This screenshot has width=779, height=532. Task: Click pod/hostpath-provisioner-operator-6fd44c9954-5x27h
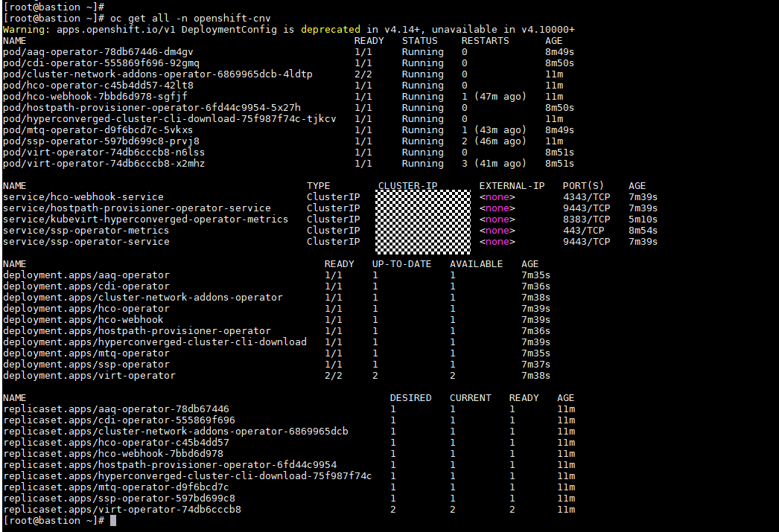[151, 108]
